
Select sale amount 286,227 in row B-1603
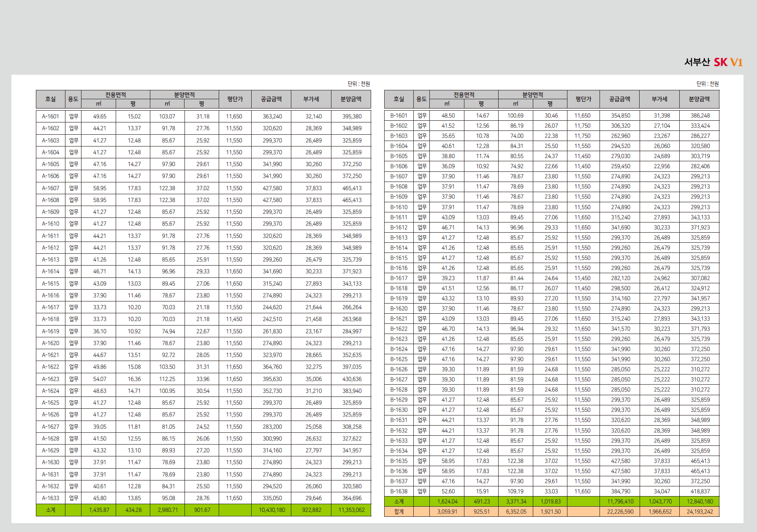point(700,136)
